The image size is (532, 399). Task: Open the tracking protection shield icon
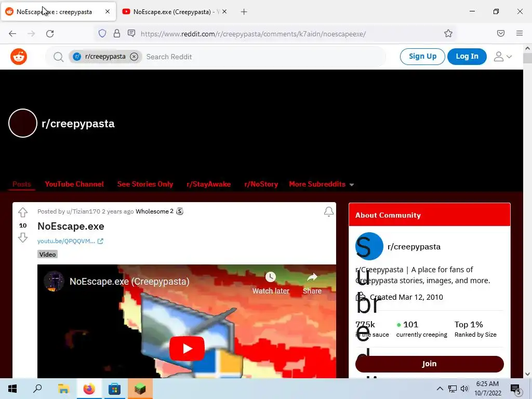tap(102, 33)
